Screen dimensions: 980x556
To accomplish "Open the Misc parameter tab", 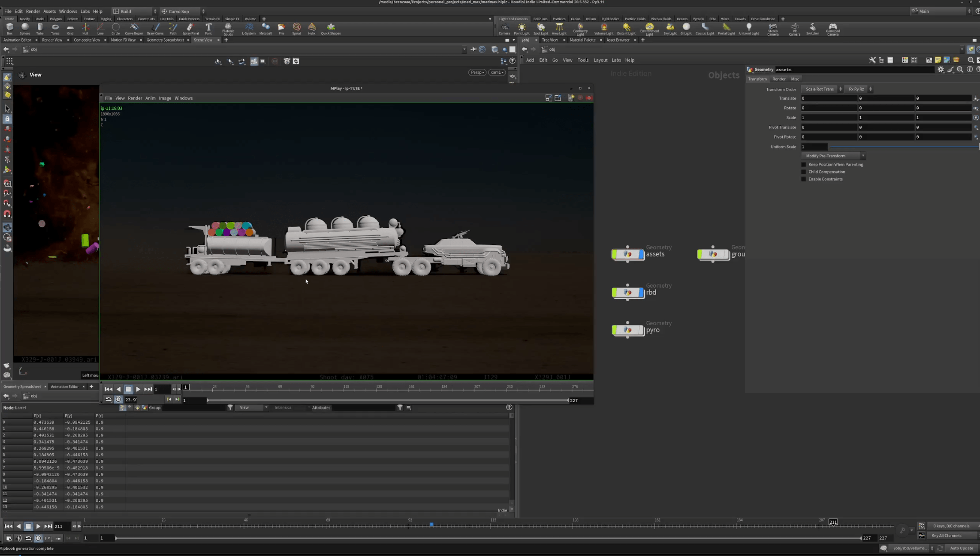I will [795, 79].
